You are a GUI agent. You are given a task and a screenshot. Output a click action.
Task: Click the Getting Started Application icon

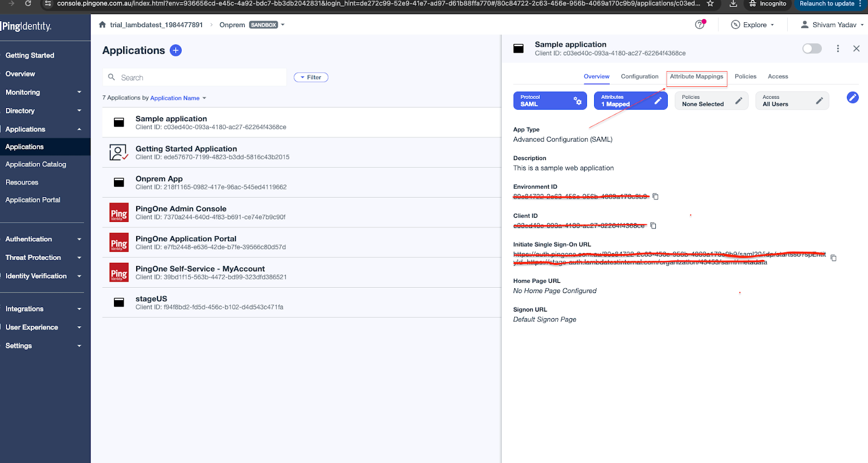click(118, 153)
